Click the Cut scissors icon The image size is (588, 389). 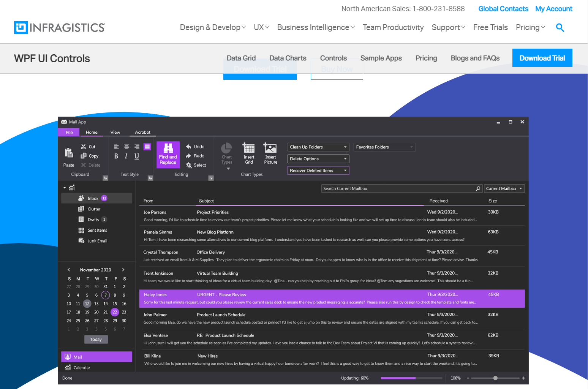click(x=84, y=147)
